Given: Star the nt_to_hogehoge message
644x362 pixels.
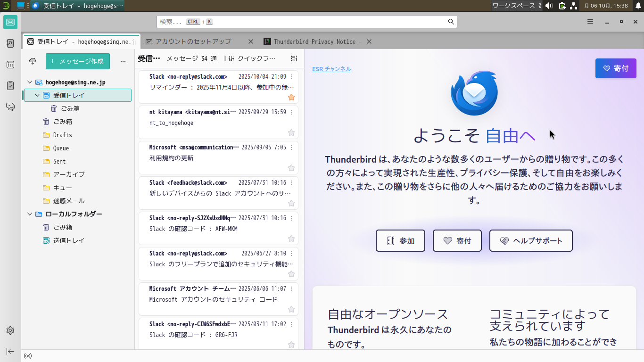Looking at the screenshot, I should 291,132.
